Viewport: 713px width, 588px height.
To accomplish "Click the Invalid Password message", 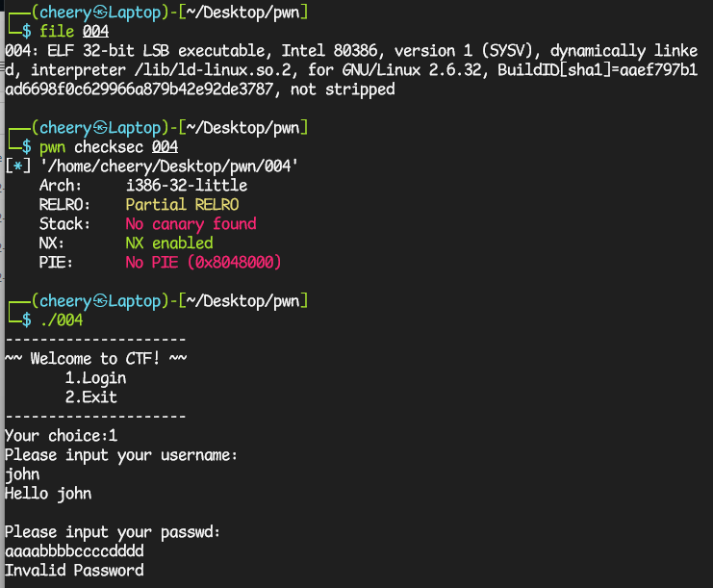I will click(x=75, y=571).
